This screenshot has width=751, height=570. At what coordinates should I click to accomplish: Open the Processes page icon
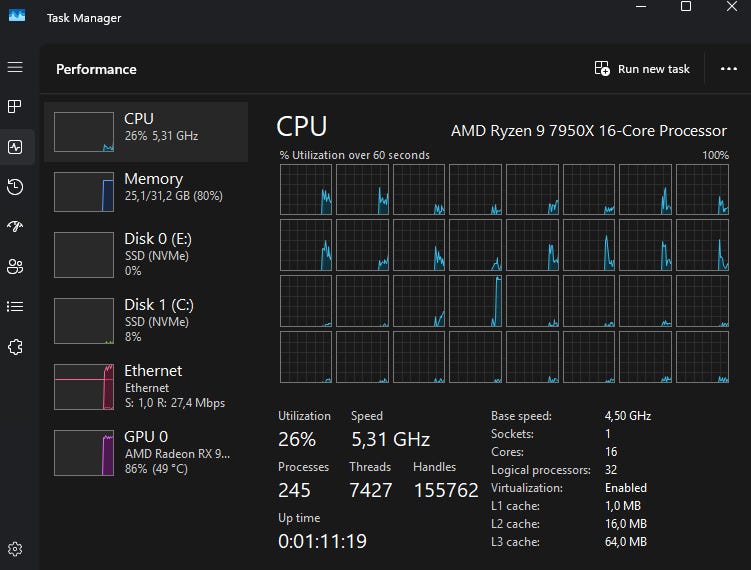point(15,107)
